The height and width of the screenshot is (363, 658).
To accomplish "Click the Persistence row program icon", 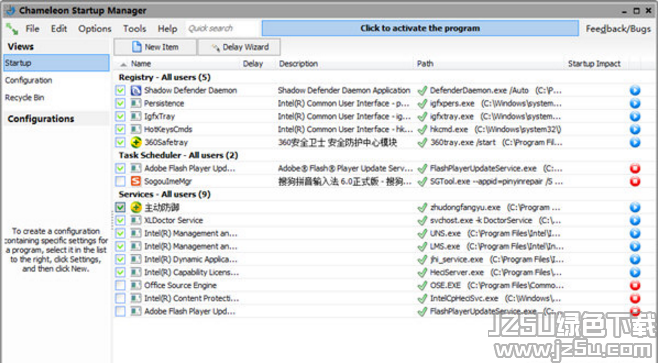I will [136, 103].
